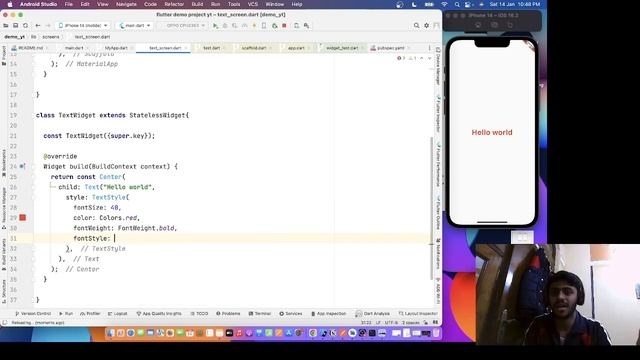The height and width of the screenshot is (360, 640).
Task: Open IDE settings gear icon
Action: (427, 25)
